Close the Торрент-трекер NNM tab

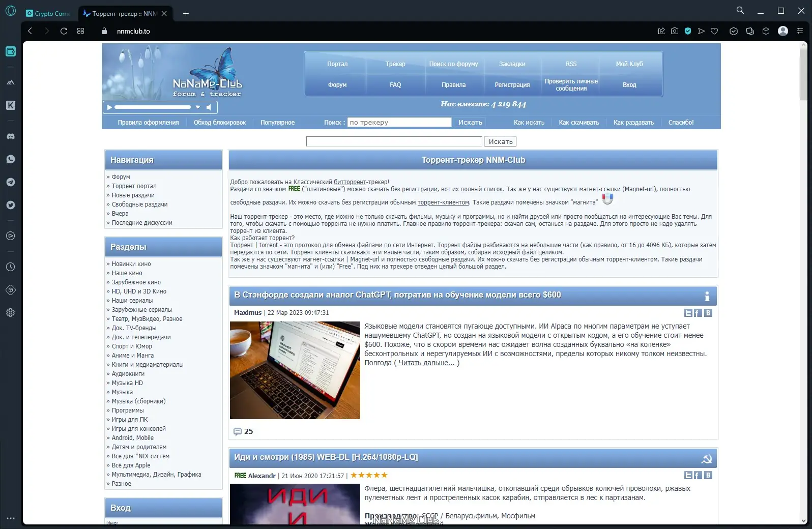click(164, 14)
